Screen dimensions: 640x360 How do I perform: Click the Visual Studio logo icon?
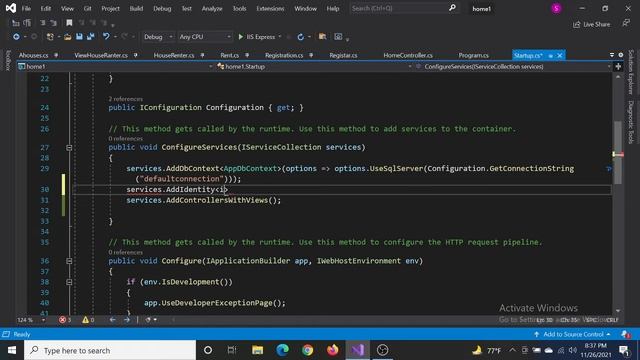(11, 8)
